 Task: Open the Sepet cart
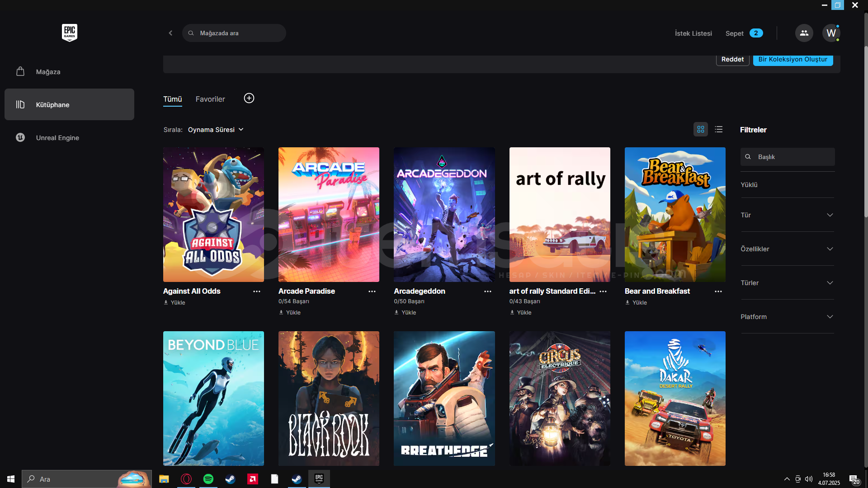[x=744, y=33]
